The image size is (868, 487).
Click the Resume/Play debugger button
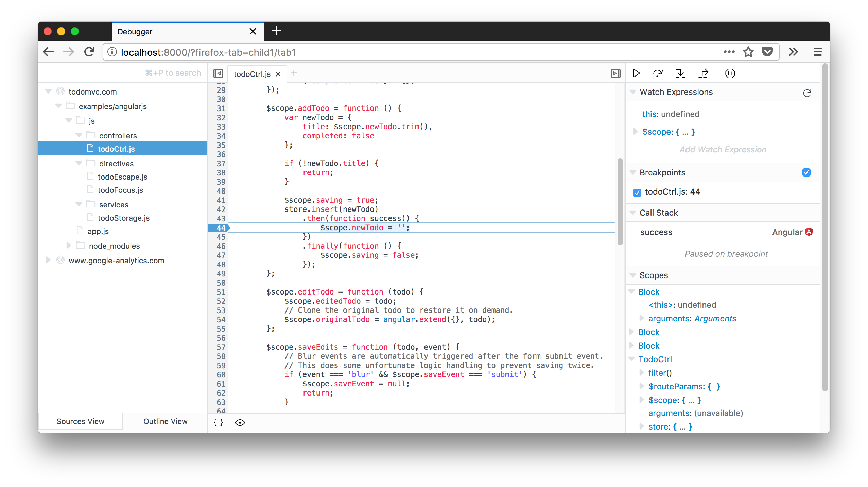tap(636, 73)
